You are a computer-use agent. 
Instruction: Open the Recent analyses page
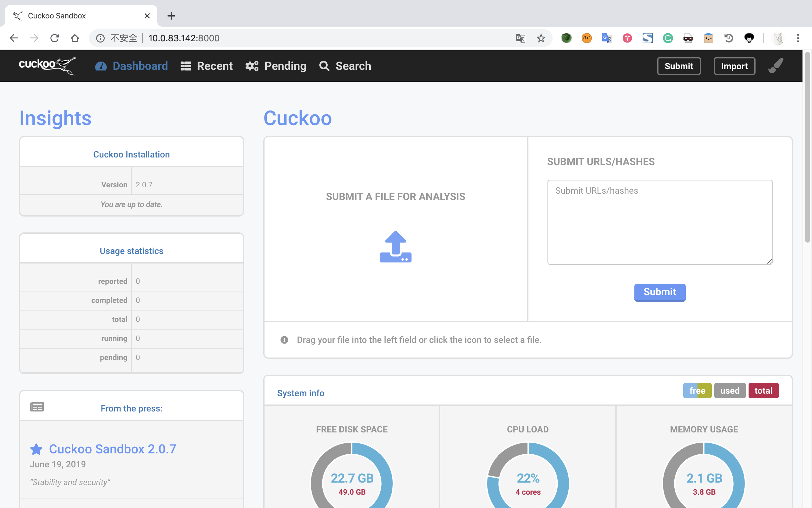(x=207, y=66)
